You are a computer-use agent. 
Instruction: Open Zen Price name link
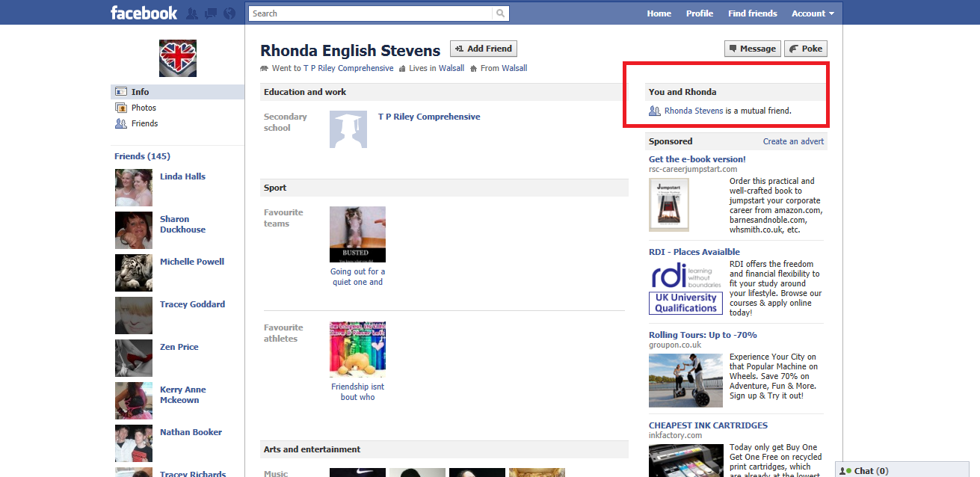pyautogui.click(x=179, y=347)
